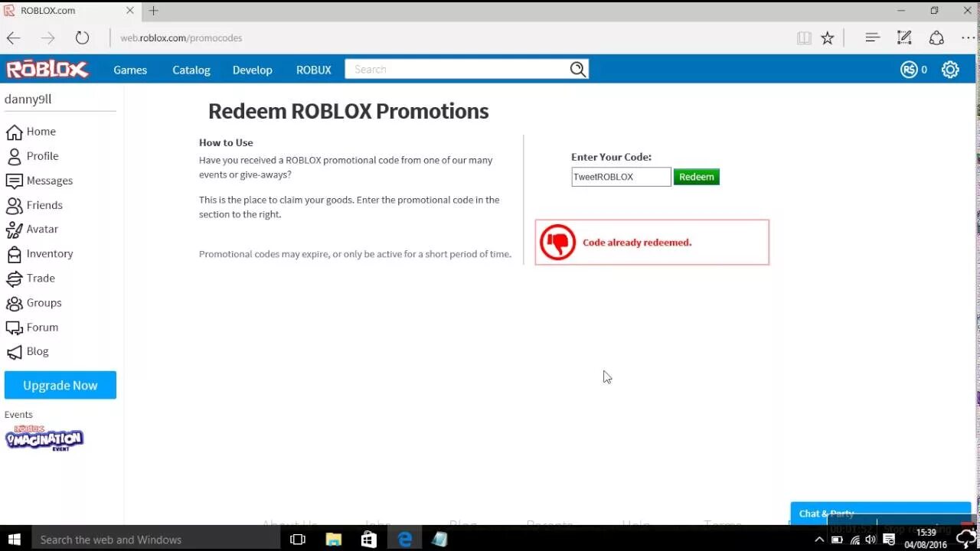
Task: Open Groups link in sidebar
Action: [x=44, y=302]
